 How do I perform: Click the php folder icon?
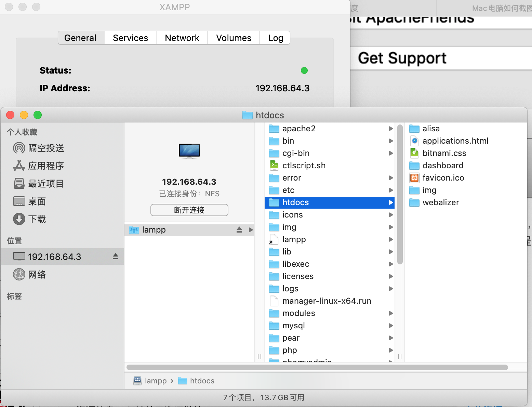pos(274,350)
